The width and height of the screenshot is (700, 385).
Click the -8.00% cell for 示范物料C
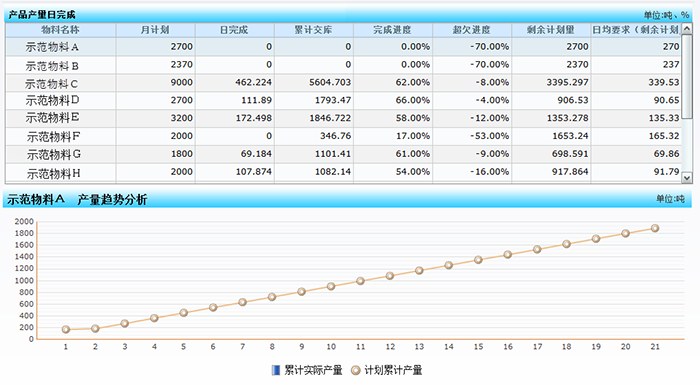(x=471, y=83)
